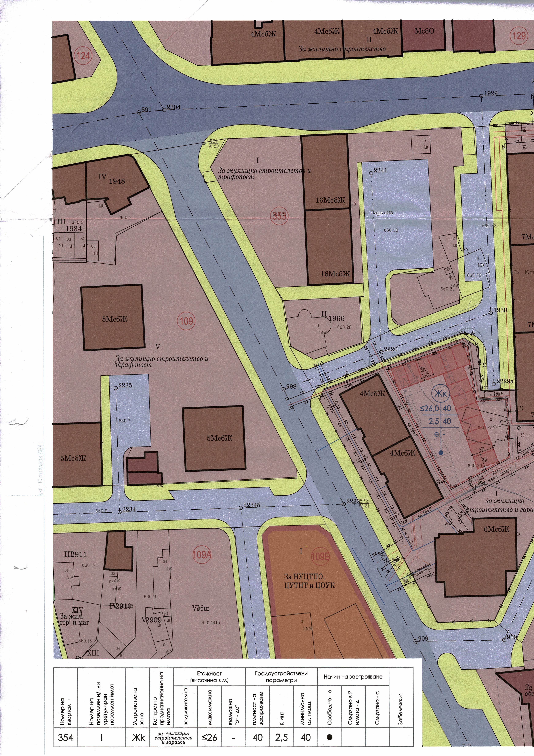Click 40 under минимална оз. площ
This screenshot has width=534, height=756.
pyautogui.click(x=306, y=737)
